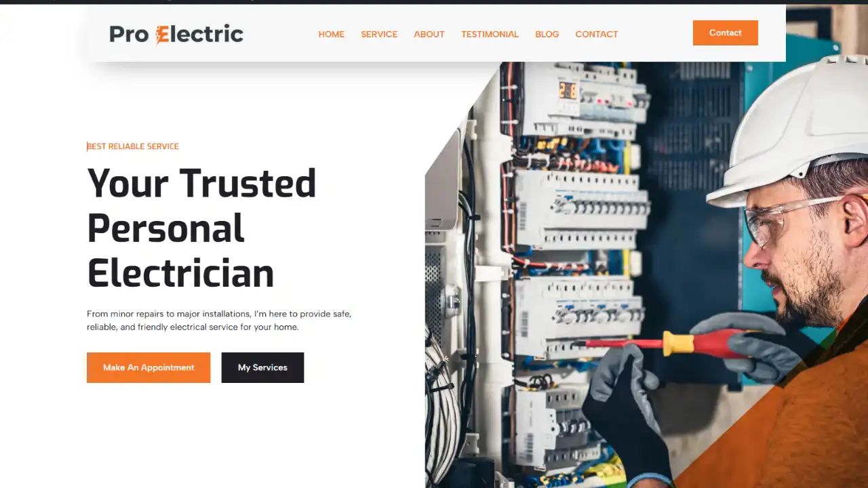The width and height of the screenshot is (868, 488).
Task: Click the Your Trusted Personal Electrician headline
Action: coord(201,228)
